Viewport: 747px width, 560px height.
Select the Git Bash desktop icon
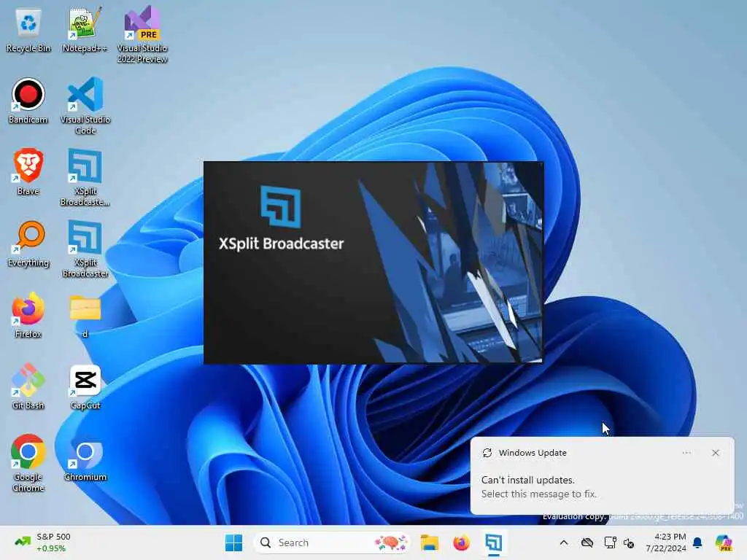(28, 386)
